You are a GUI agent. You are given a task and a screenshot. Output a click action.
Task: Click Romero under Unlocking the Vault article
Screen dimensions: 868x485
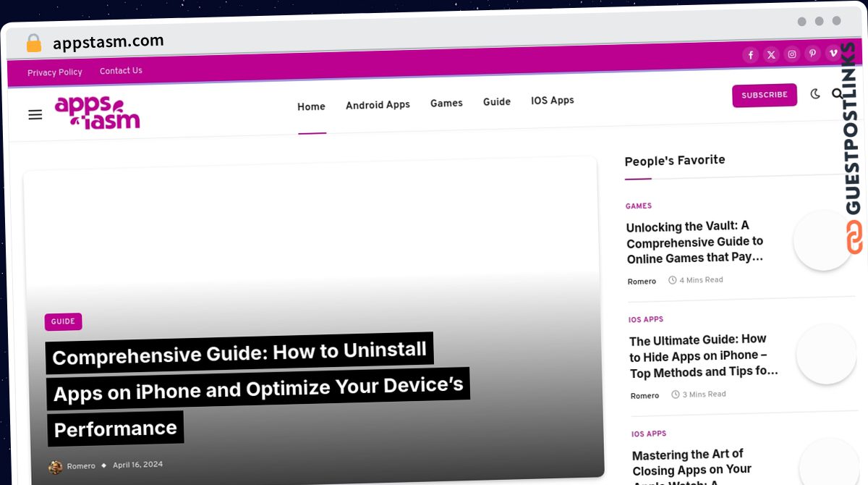coord(642,282)
